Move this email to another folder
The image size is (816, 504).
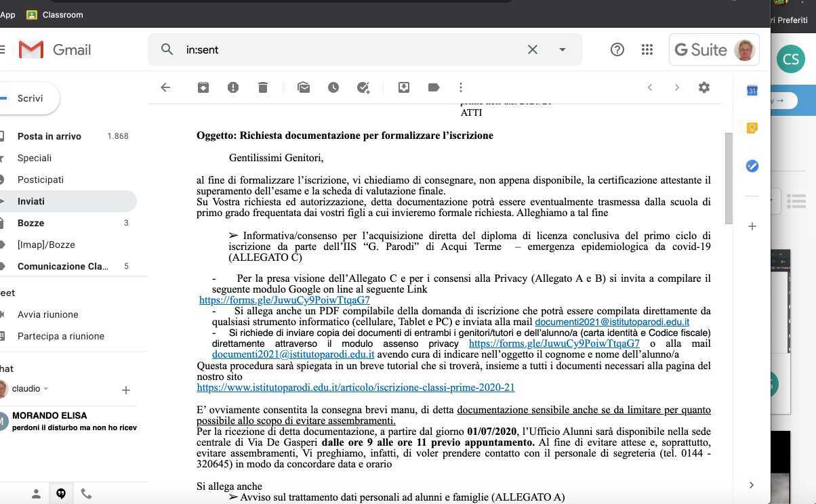coord(404,87)
